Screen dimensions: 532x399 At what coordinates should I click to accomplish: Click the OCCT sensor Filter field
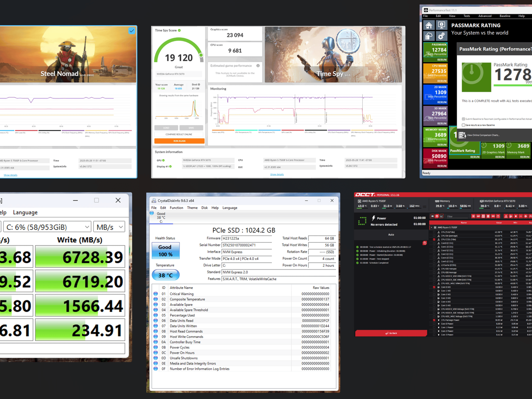click(x=457, y=216)
